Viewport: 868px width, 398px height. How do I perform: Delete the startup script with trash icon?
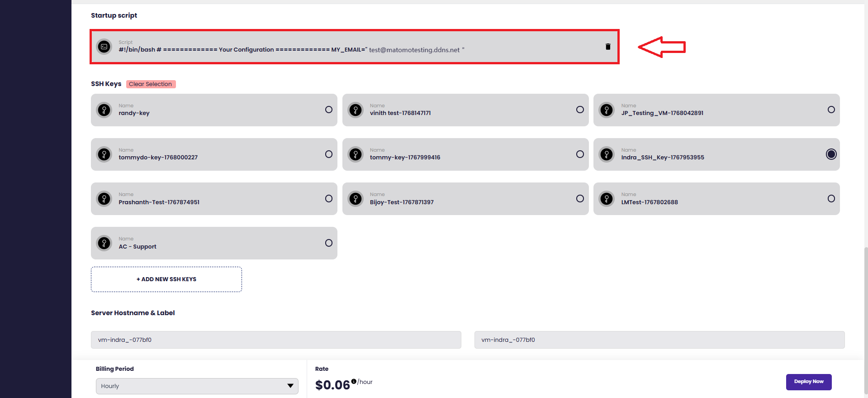point(608,47)
